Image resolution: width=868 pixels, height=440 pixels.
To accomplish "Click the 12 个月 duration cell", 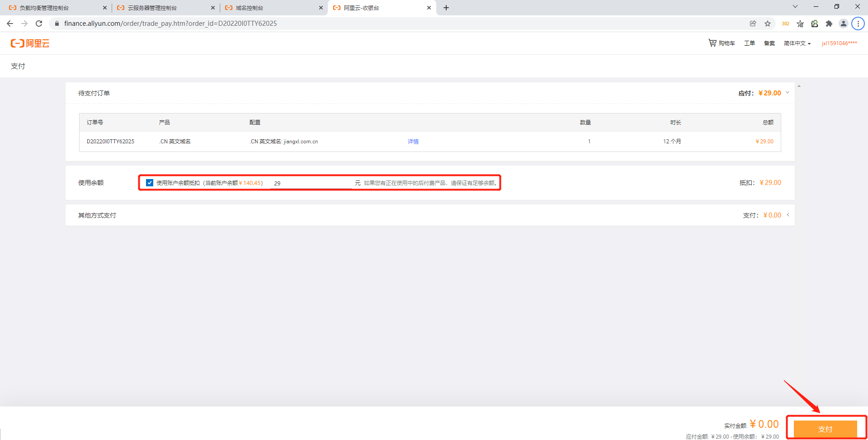I will (x=672, y=142).
